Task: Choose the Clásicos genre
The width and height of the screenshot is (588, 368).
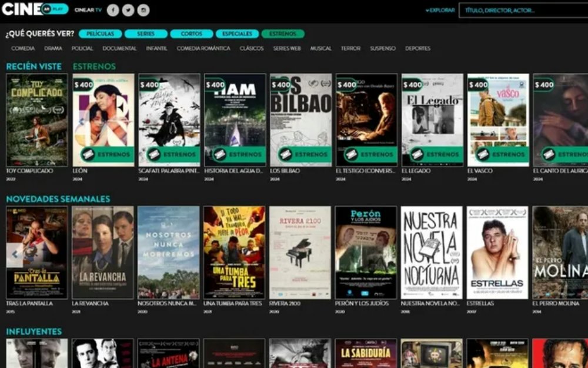Action: 252,48
